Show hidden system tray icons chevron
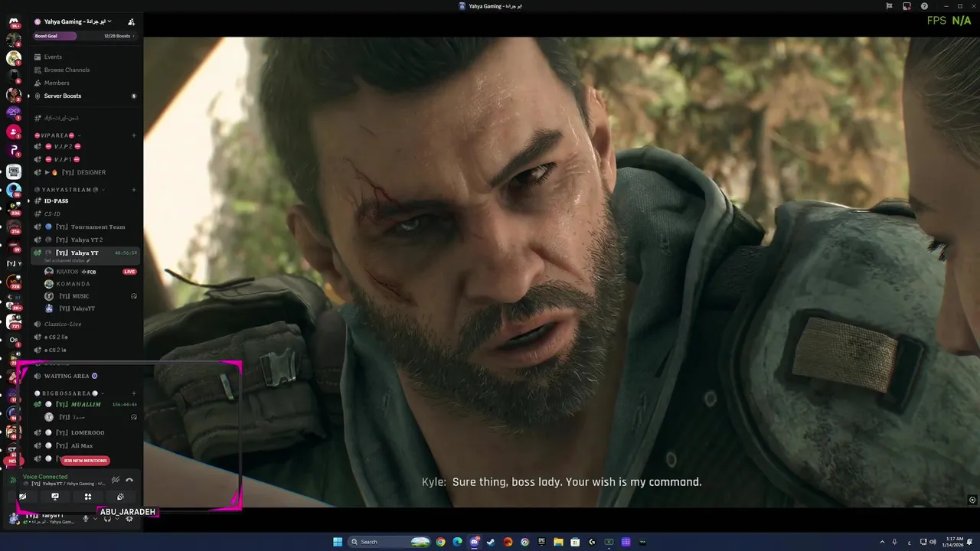 tap(883, 542)
